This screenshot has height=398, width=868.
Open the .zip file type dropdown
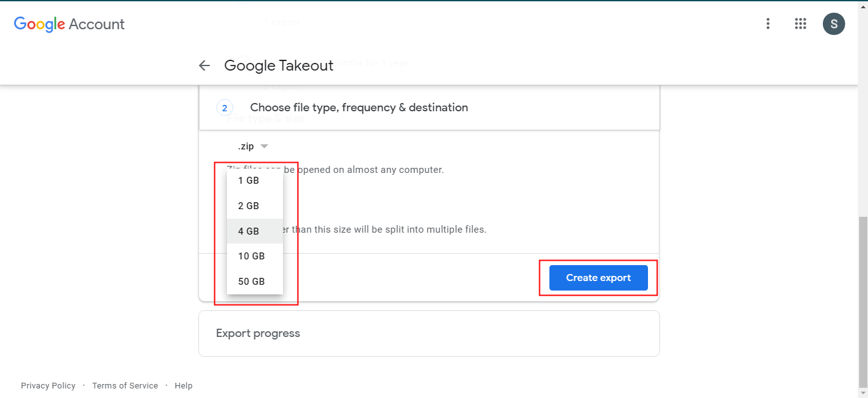253,146
